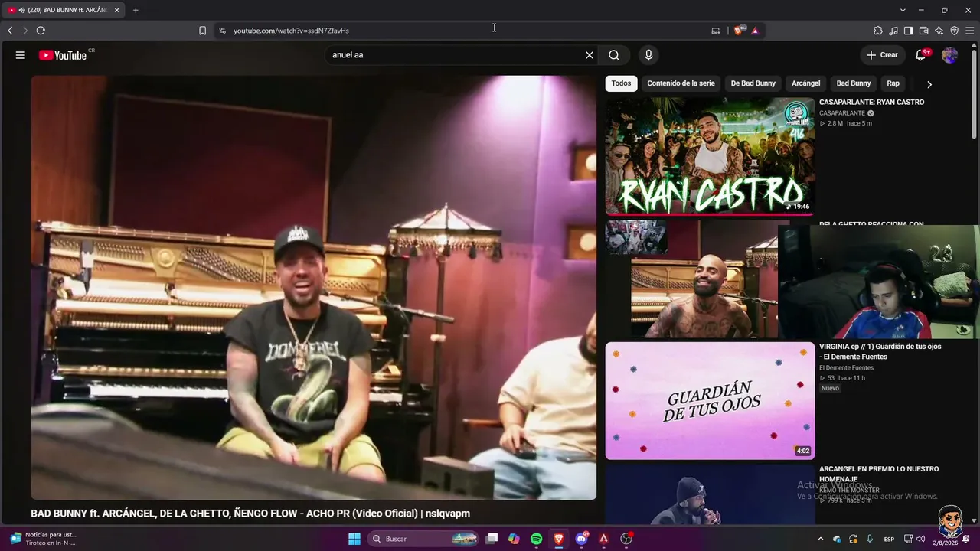Open Brave VPN shield icon
This screenshot has width=980, height=551.
click(954, 31)
